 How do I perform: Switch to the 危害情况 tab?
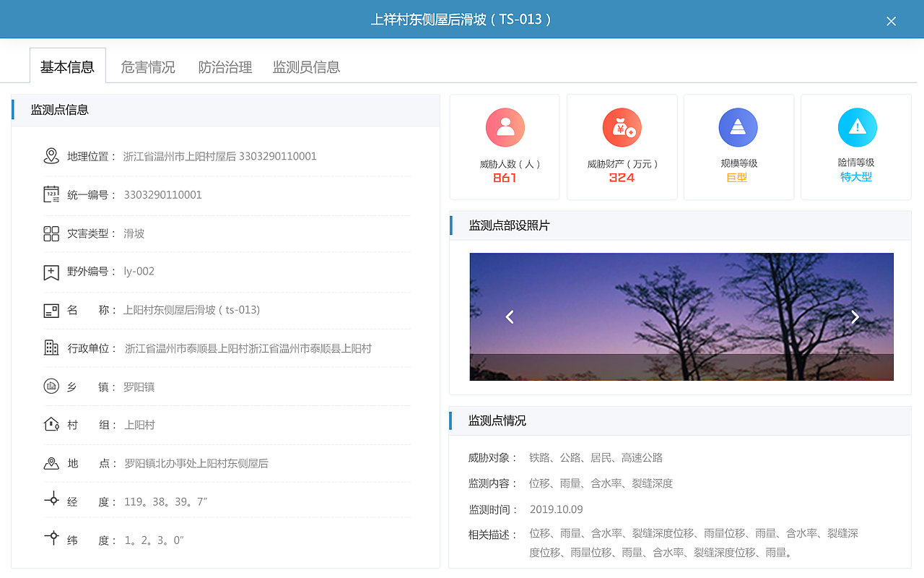(x=147, y=66)
